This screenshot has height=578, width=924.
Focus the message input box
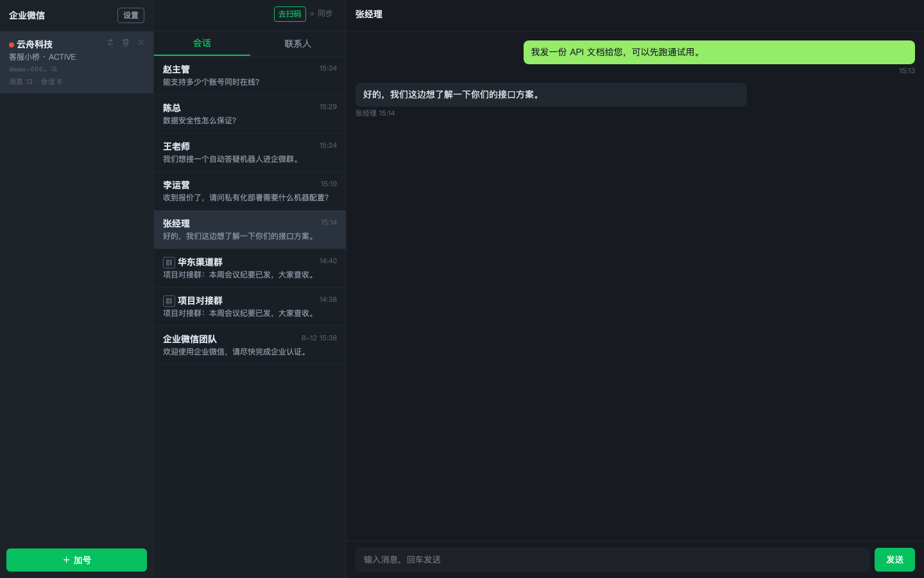(x=612, y=560)
